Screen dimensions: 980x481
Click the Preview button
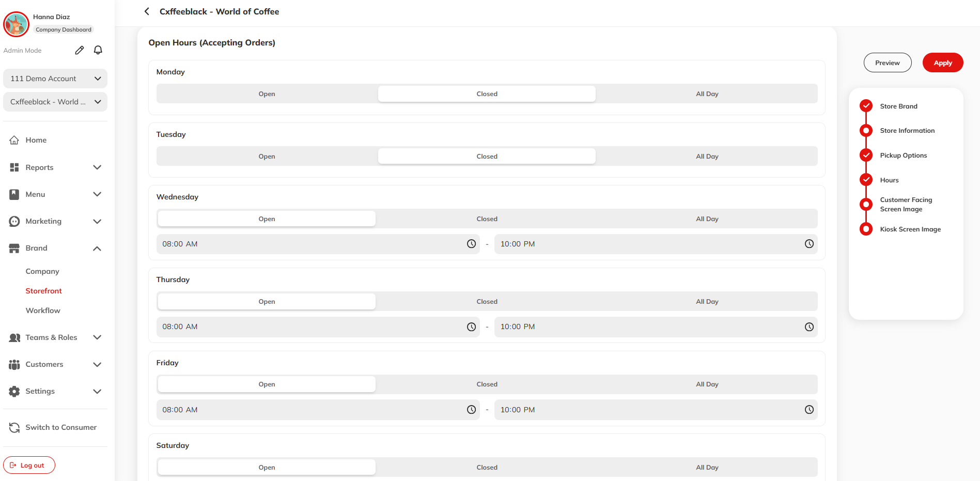tap(888, 63)
